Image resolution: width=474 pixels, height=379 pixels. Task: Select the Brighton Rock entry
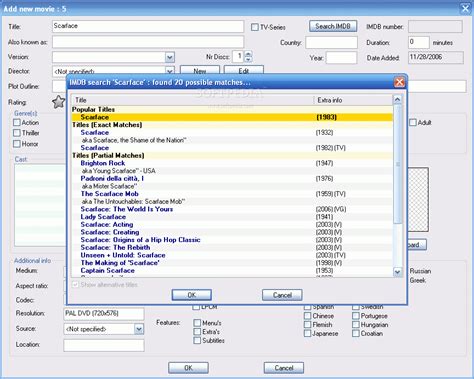coord(232,163)
